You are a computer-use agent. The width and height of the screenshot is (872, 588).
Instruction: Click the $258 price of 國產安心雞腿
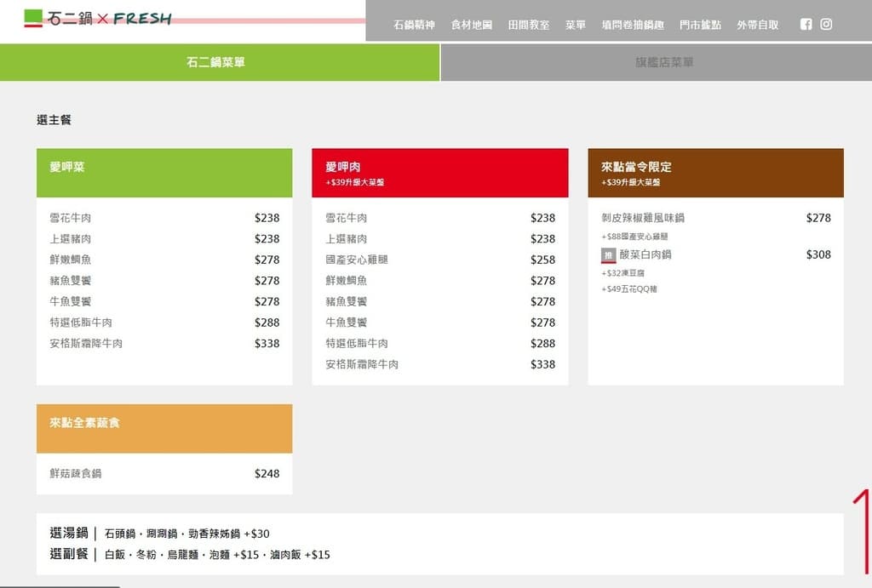click(x=542, y=260)
